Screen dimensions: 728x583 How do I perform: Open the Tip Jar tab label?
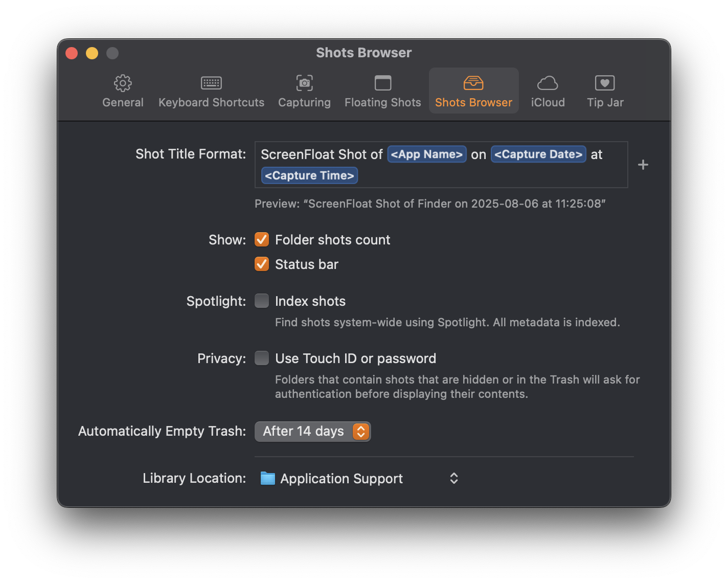(x=605, y=102)
